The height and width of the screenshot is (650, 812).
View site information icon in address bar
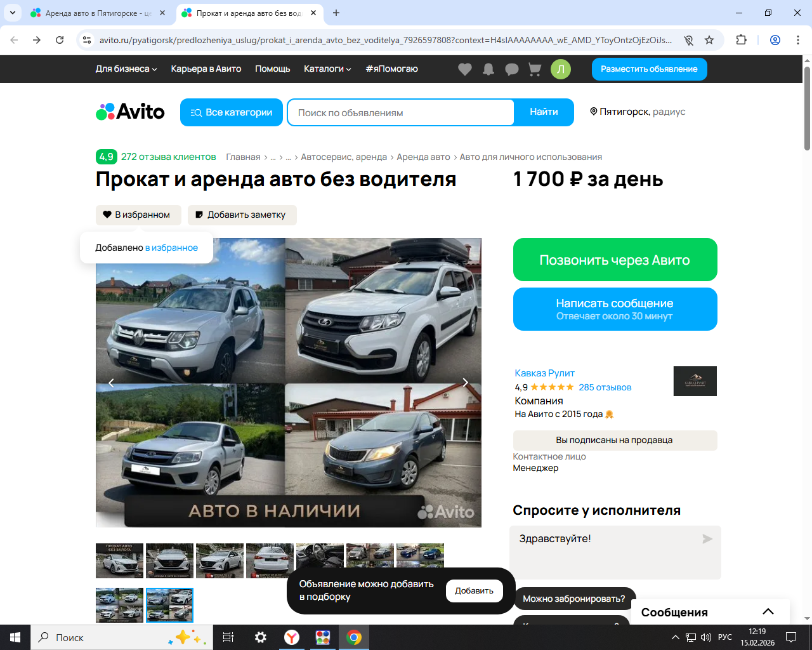tap(88, 40)
